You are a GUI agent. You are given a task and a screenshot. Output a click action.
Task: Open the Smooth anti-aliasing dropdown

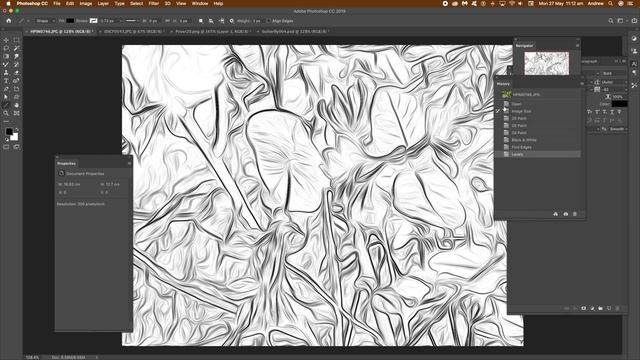coord(617,129)
